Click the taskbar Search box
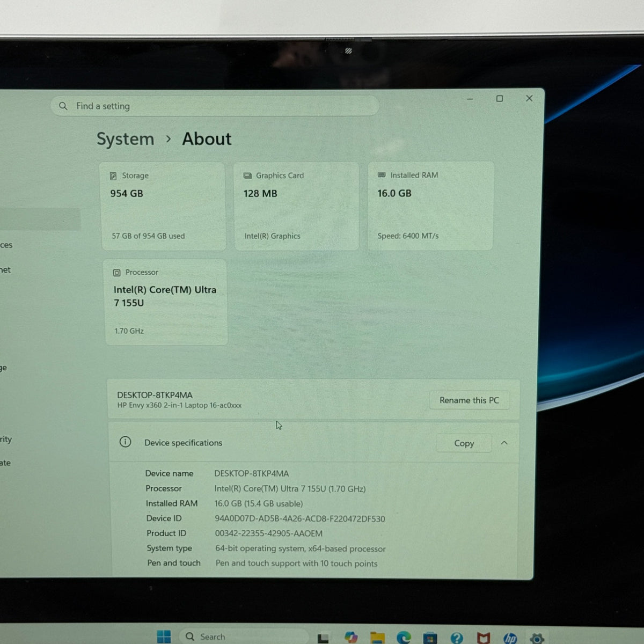Viewport: 644px width, 644px height. pyautogui.click(x=244, y=636)
